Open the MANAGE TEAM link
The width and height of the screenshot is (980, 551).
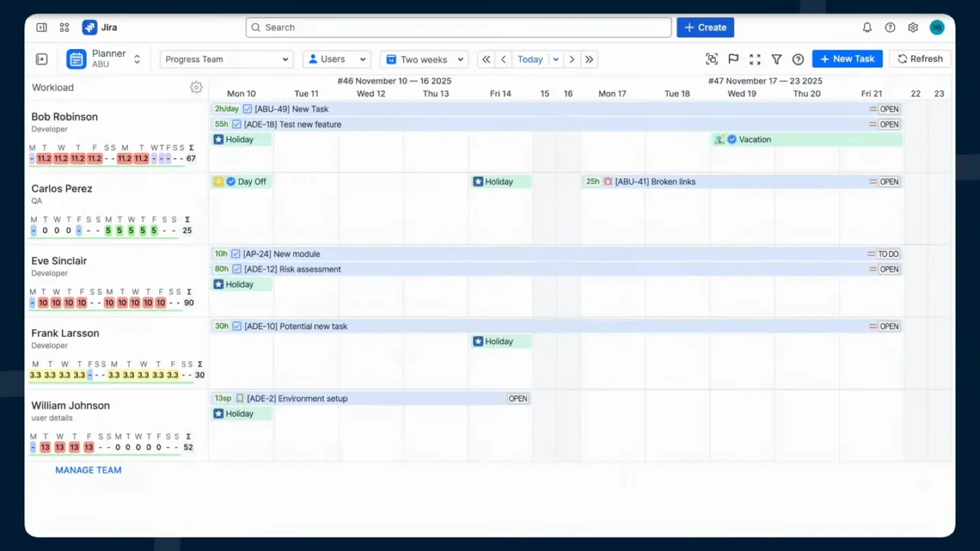pos(88,470)
